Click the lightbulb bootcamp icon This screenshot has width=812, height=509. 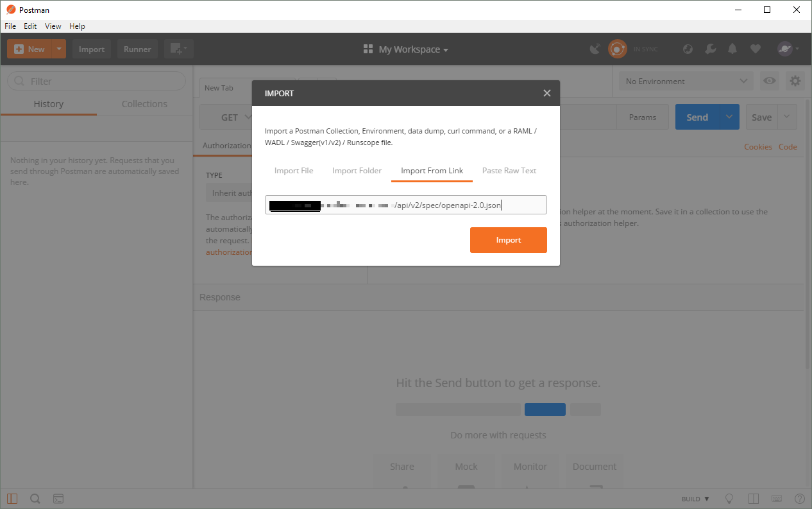click(x=729, y=499)
